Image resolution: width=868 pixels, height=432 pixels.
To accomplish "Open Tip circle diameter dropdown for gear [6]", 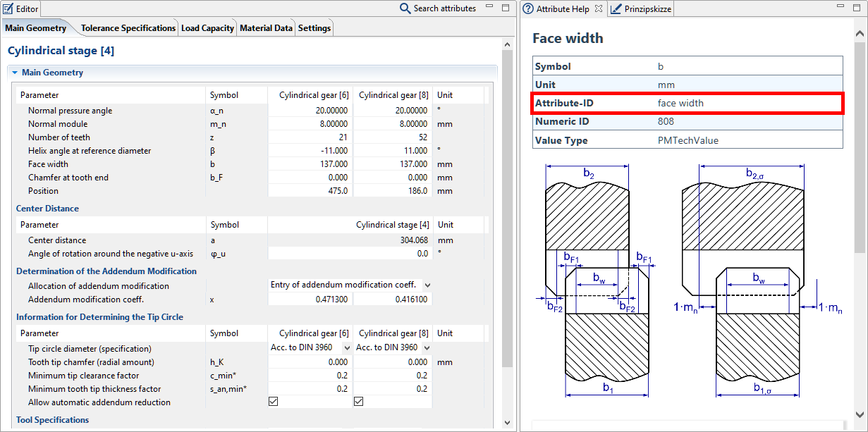I will click(x=346, y=348).
